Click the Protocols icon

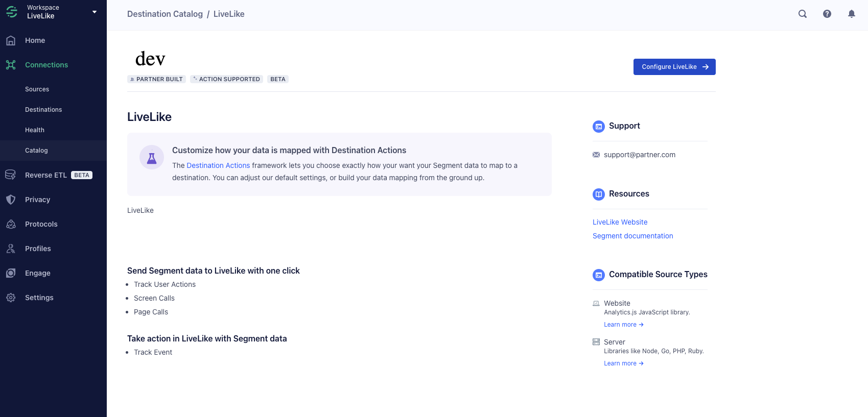11,224
